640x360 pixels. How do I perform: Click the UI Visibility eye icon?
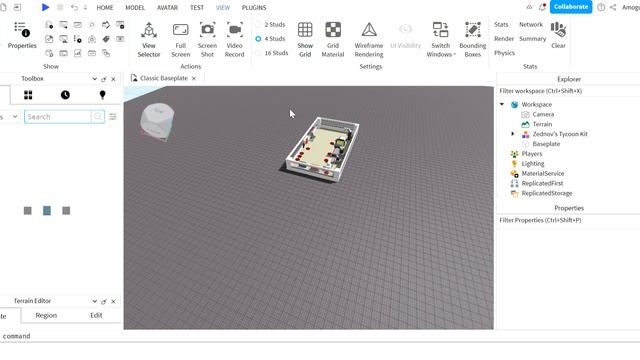point(405,29)
